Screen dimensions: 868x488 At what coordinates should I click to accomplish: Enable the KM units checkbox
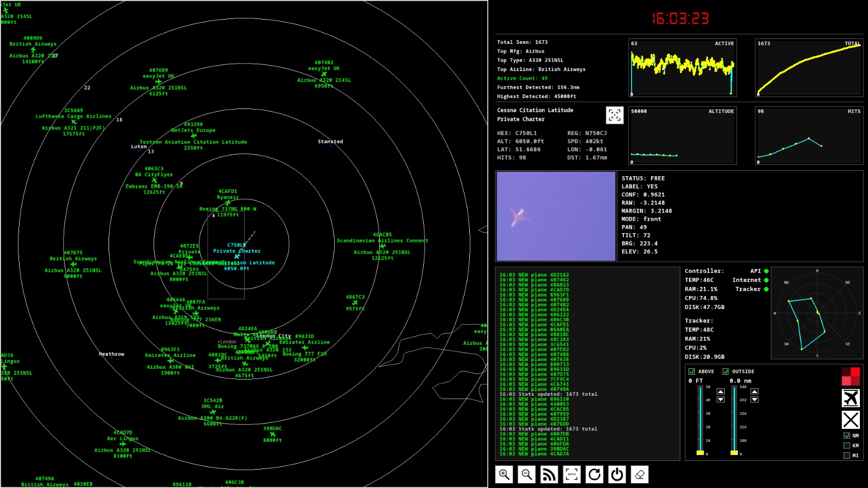(x=847, y=446)
